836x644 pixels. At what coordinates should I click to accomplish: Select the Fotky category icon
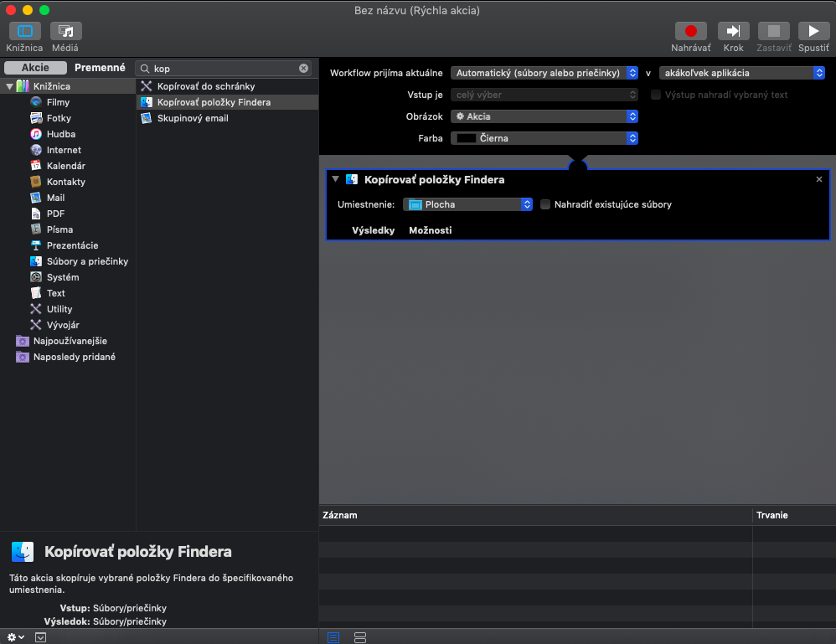click(x=36, y=118)
